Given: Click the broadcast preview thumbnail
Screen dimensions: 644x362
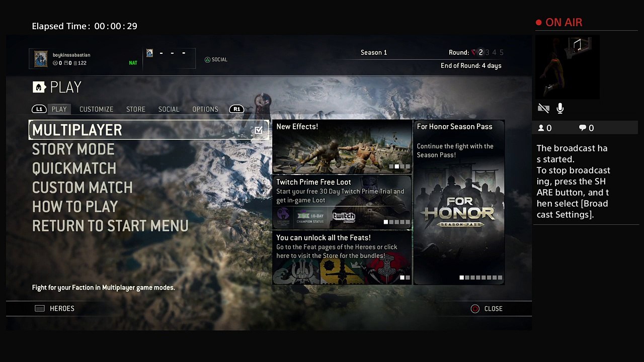Looking at the screenshot, I should [567, 67].
